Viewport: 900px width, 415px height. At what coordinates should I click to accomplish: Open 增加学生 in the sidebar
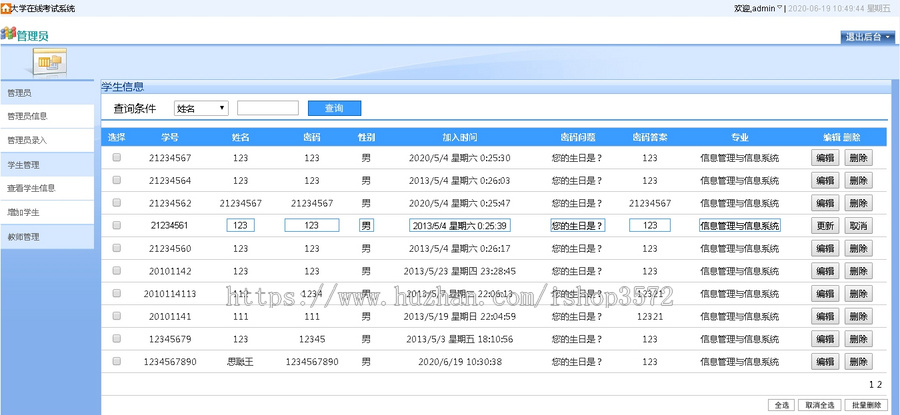47,212
